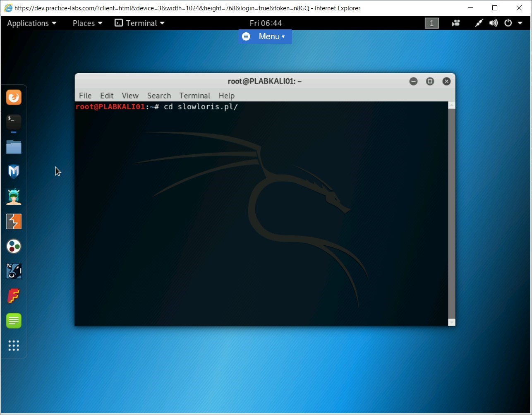This screenshot has width=532, height=415.
Task: Open the Search menu in terminal
Action: point(159,96)
